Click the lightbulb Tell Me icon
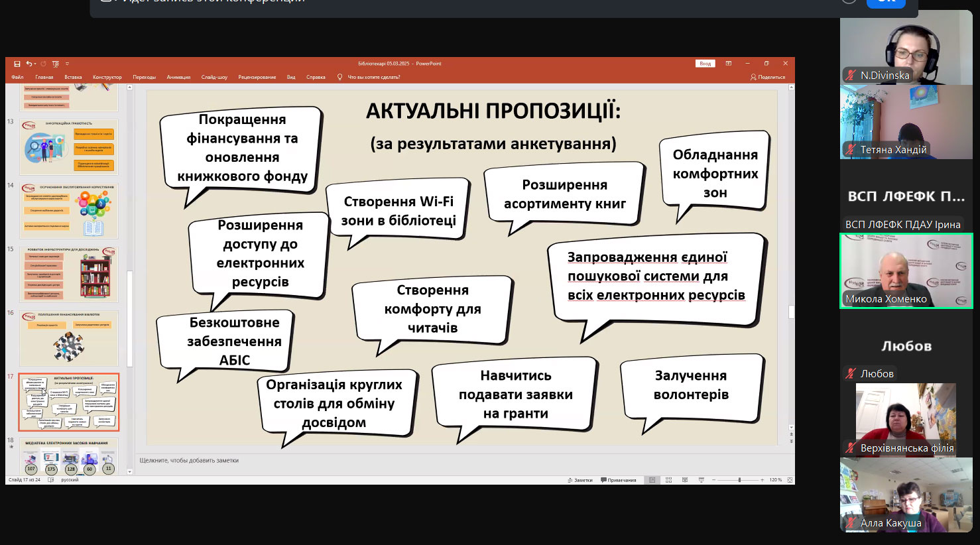The image size is (980, 545). tap(340, 77)
